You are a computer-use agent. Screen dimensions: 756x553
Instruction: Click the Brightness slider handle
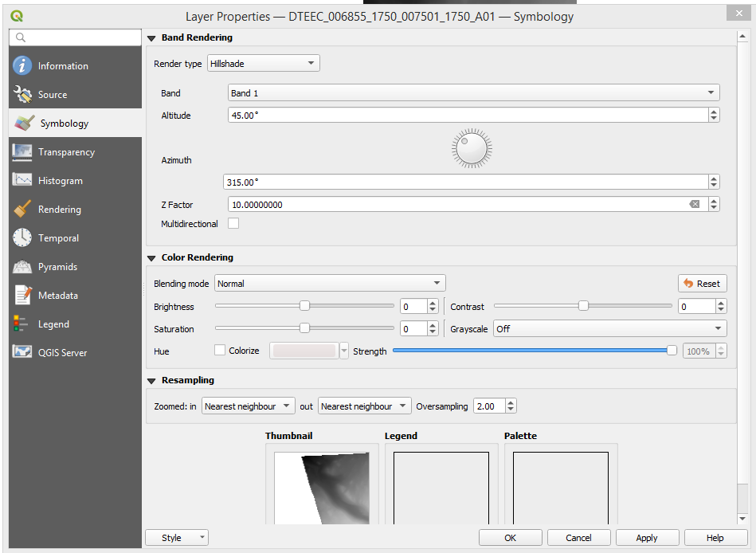304,306
